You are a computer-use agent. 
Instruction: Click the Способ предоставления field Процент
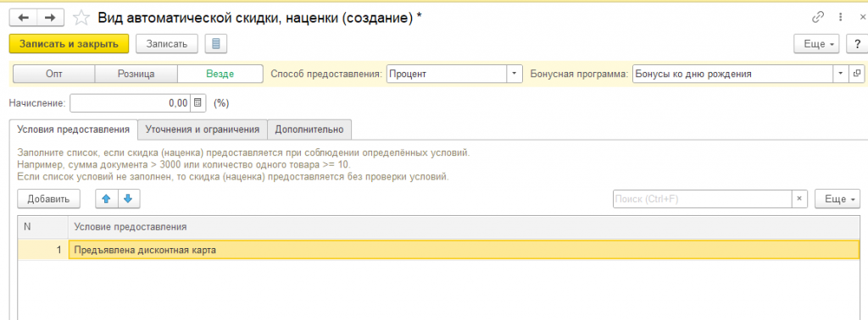pos(447,74)
